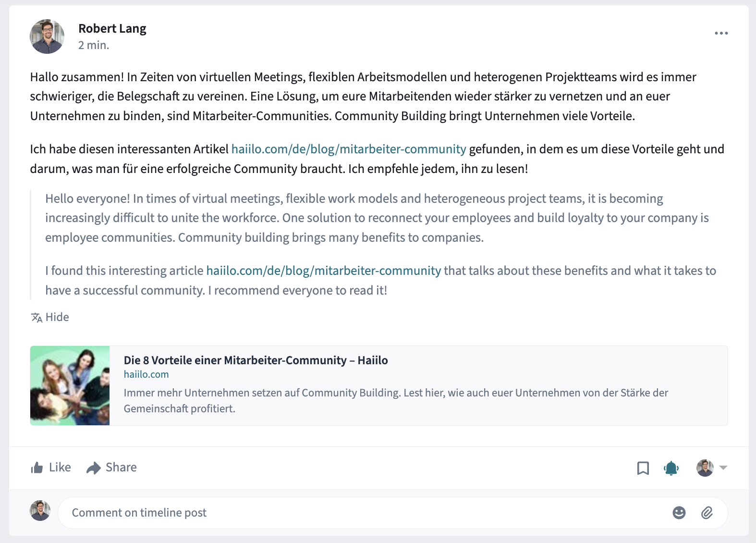Click the Share arrow icon
Image resolution: width=756 pixels, height=543 pixels.
click(93, 468)
